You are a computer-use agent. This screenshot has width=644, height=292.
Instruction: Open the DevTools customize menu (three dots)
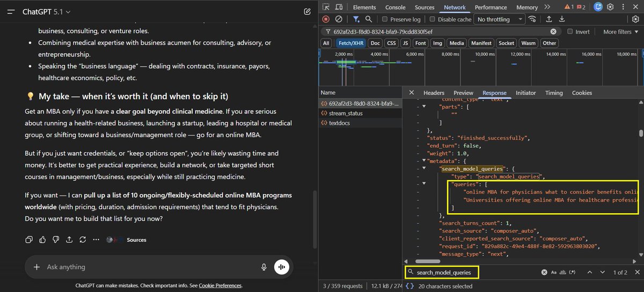pos(623,7)
